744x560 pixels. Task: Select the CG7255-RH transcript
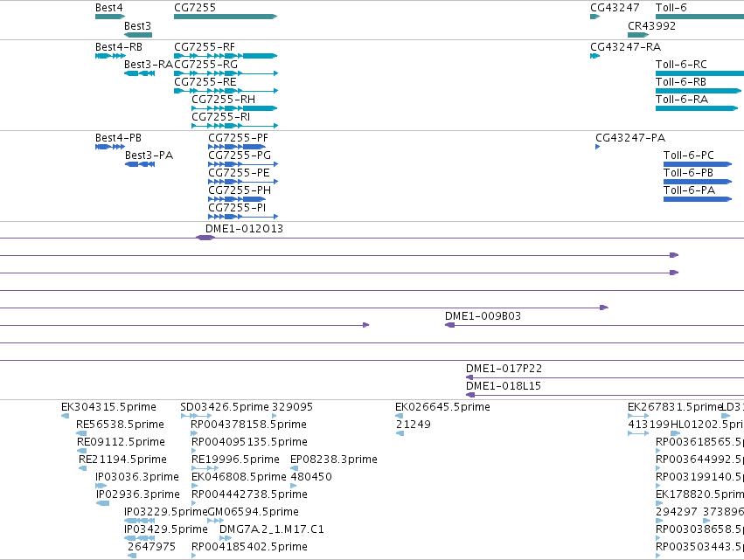click(x=234, y=108)
